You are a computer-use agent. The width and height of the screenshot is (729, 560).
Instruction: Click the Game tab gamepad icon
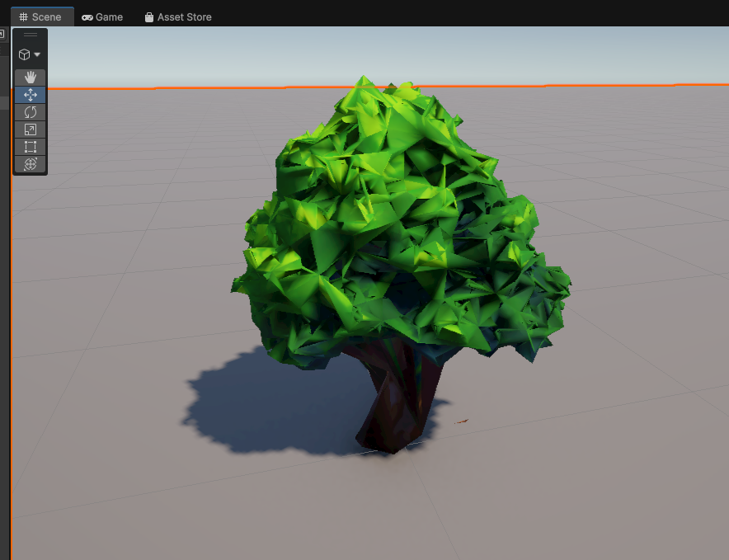tap(87, 16)
